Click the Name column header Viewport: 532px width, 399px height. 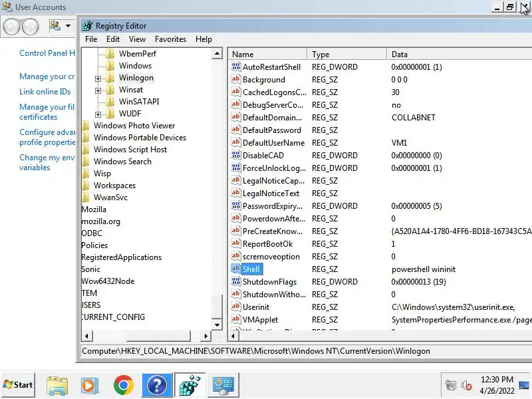(267, 55)
